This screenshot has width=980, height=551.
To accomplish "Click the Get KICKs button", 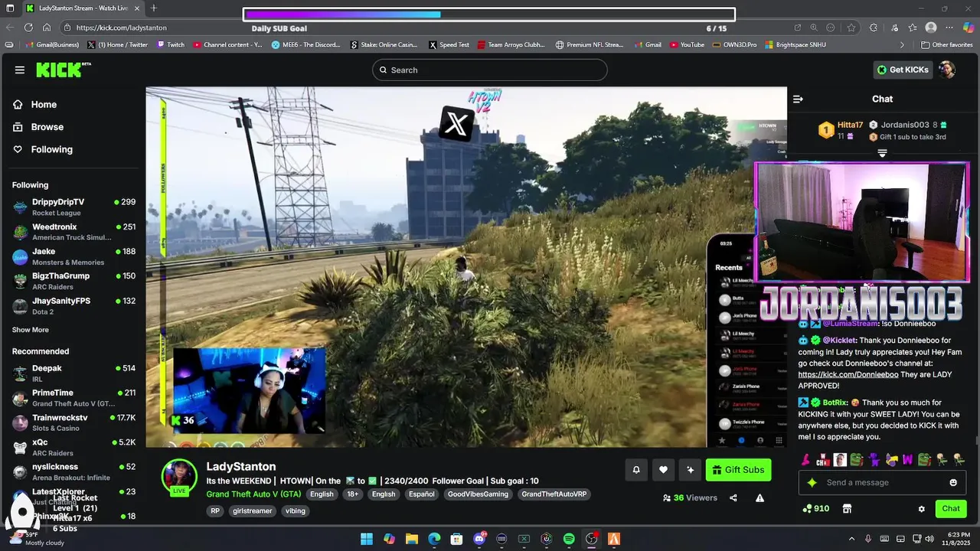I will pyautogui.click(x=903, y=70).
